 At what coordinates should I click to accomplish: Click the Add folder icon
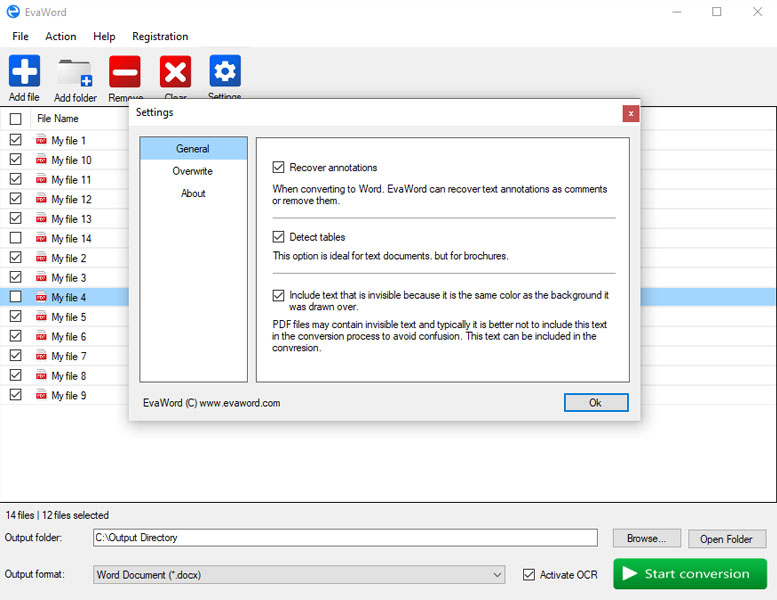pyautogui.click(x=75, y=72)
